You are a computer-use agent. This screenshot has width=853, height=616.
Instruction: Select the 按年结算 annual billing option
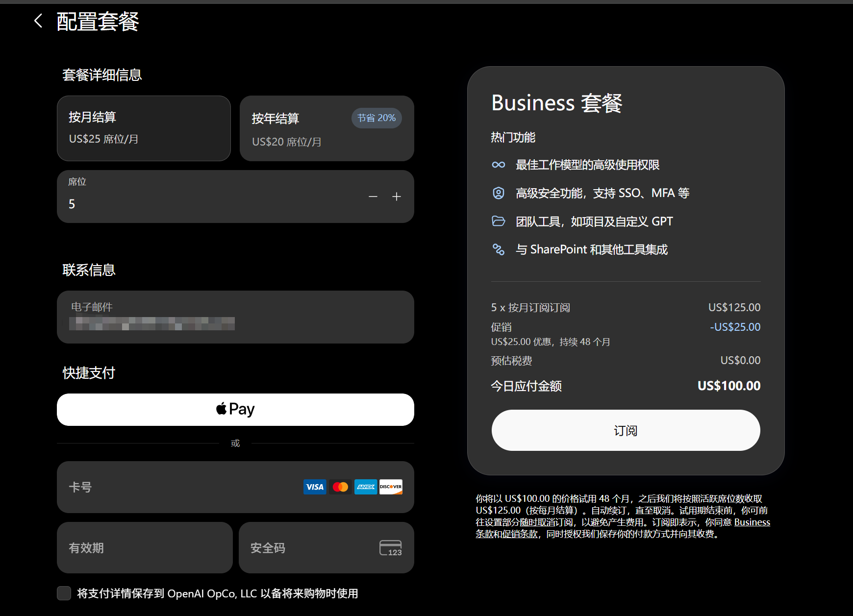[327, 128]
